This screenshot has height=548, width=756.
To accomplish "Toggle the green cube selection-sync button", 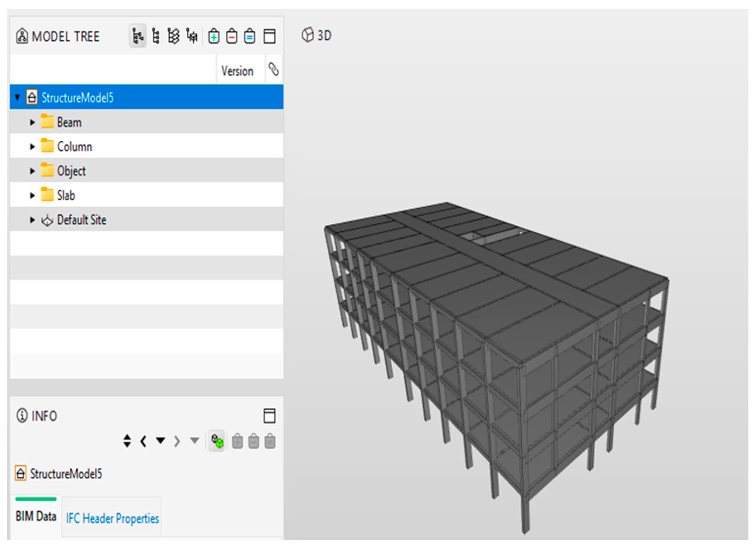I will 217,441.
